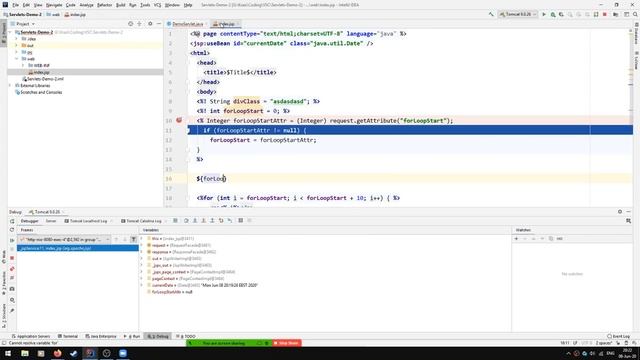
Task: Click red Stop icon in debug sidebar
Action: point(12,258)
